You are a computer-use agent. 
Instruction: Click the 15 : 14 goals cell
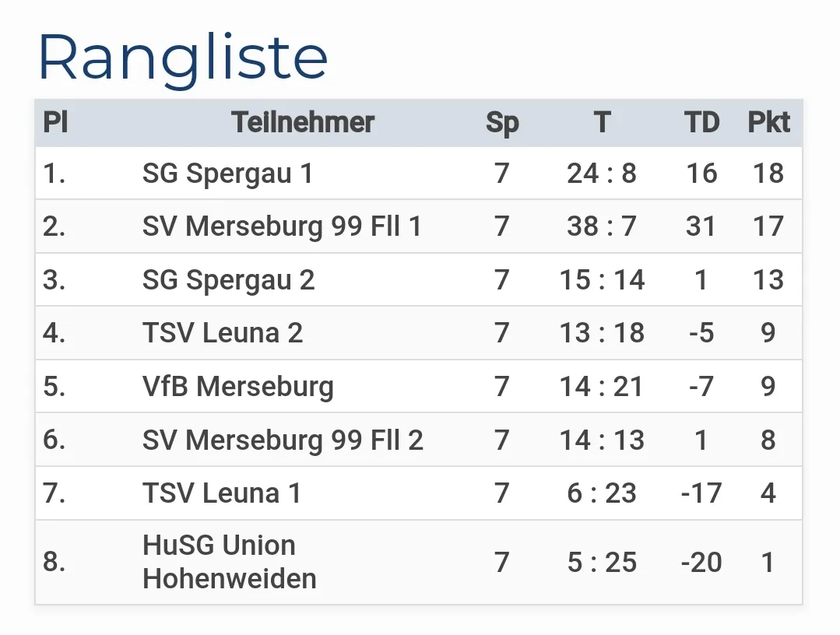tap(602, 280)
